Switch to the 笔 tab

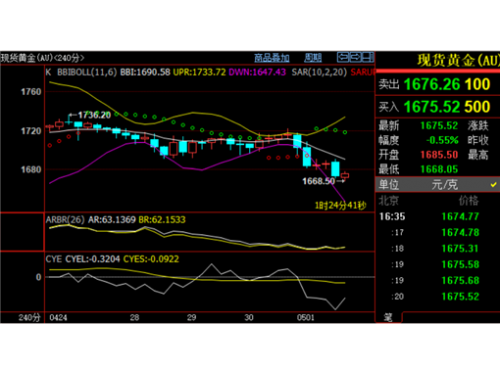pyautogui.click(x=388, y=317)
